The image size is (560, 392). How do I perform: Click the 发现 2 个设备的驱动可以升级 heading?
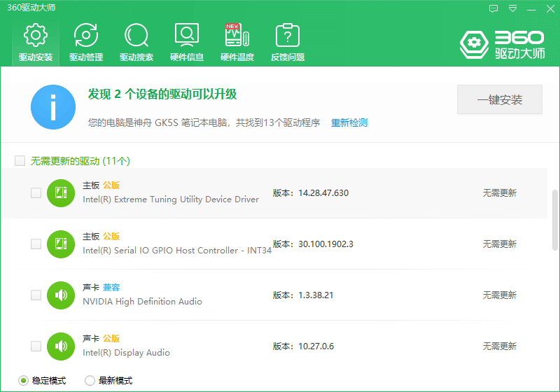162,94
